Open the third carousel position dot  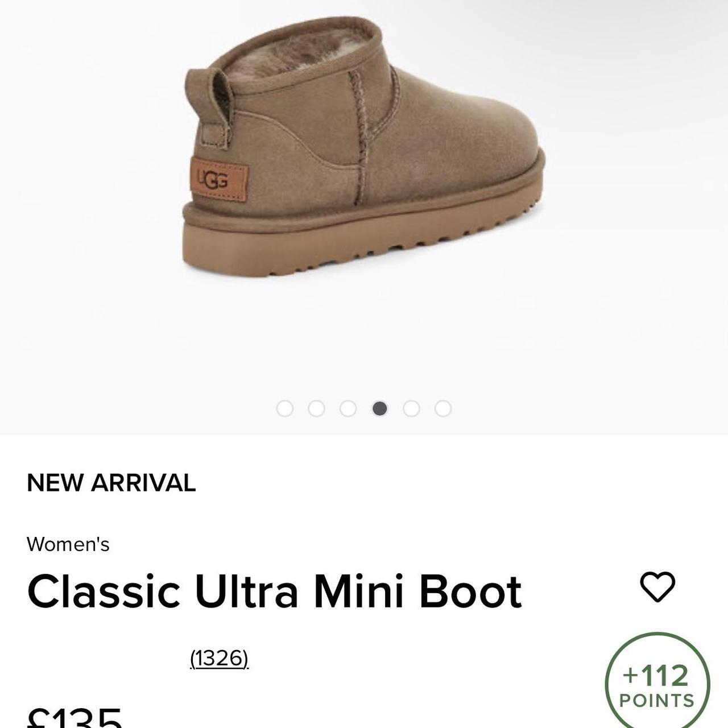[349, 407]
